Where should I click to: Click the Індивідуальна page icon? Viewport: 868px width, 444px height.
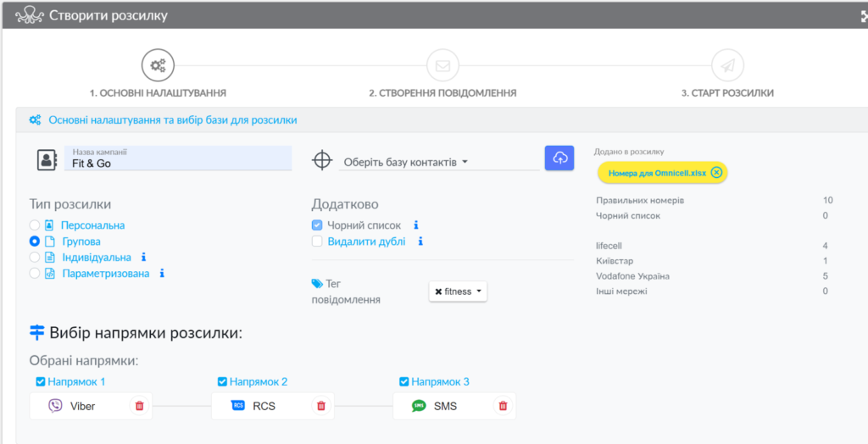pos(49,258)
